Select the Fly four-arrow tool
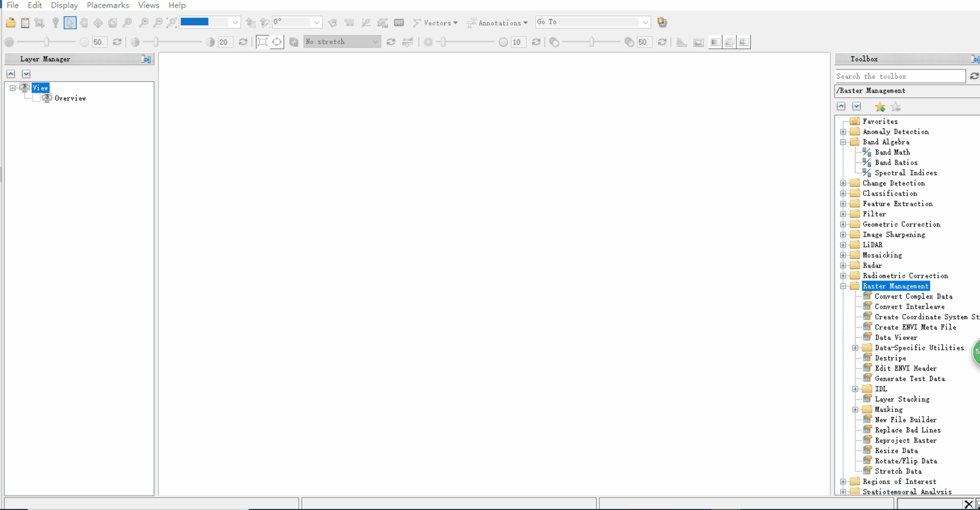Image resolution: width=980 pixels, height=510 pixels. tap(98, 23)
